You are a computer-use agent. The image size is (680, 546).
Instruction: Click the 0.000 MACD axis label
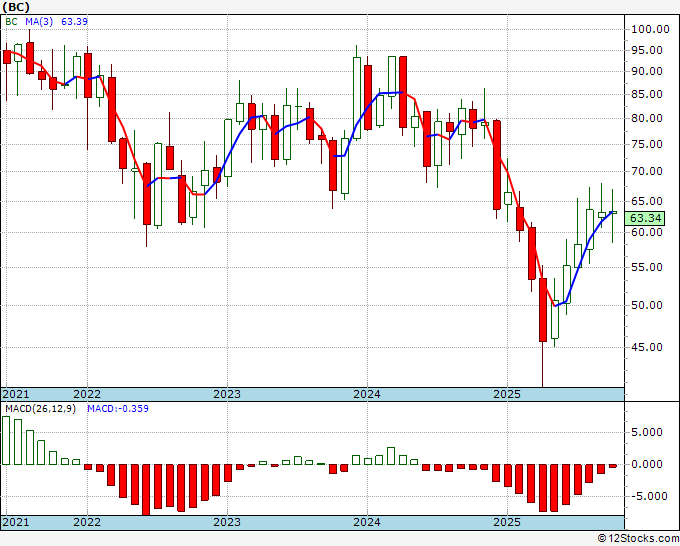(x=647, y=464)
